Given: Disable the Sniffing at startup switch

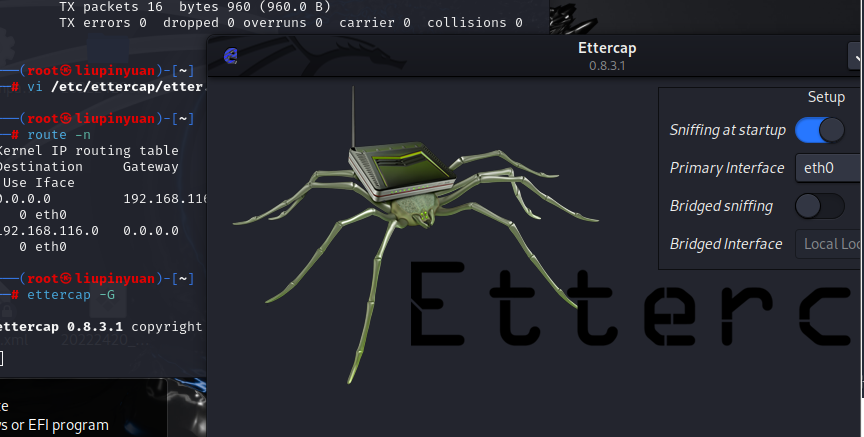Looking at the screenshot, I should tap(819, 131).
